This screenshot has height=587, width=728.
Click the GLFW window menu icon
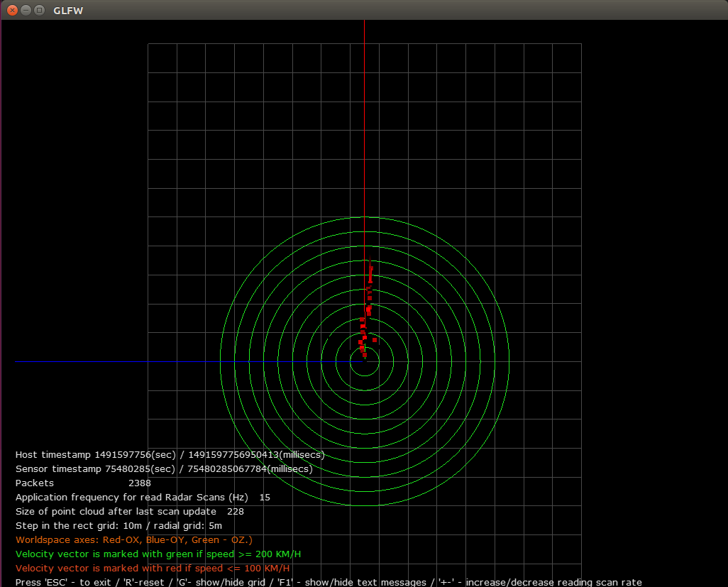tap(38, 10)
